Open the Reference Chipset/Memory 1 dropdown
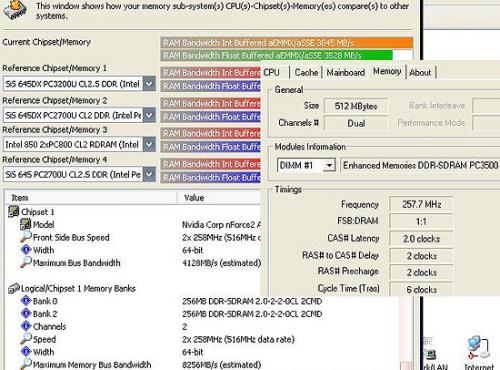This screenshot has height=370, width=500. [x=149, y=84]
